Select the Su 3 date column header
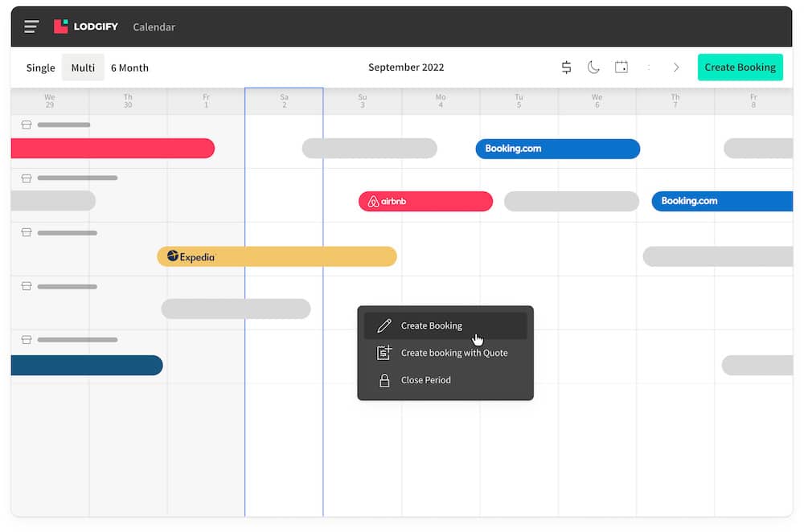Screen dimensions: 804x532 (363, 101)
